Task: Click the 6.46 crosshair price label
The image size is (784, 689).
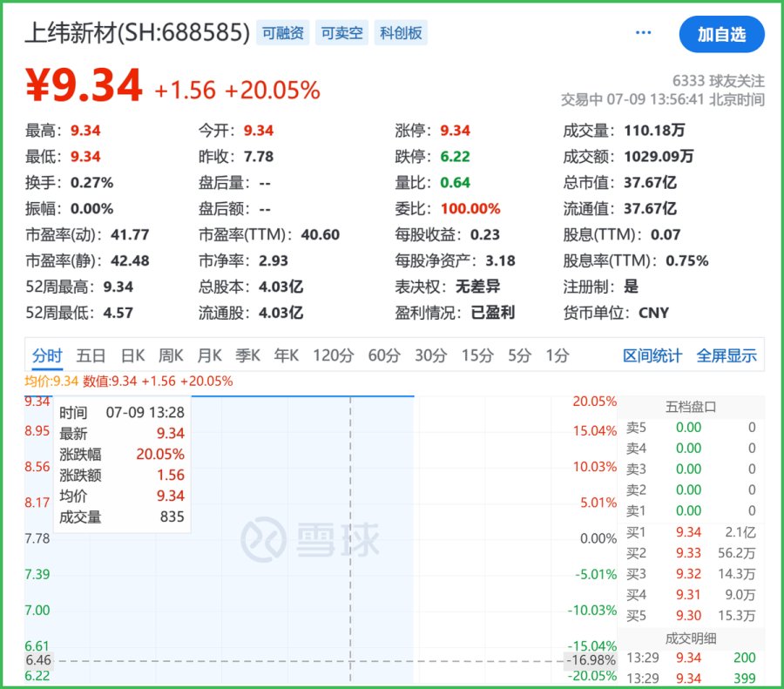Action: click(x=38, y=660)
